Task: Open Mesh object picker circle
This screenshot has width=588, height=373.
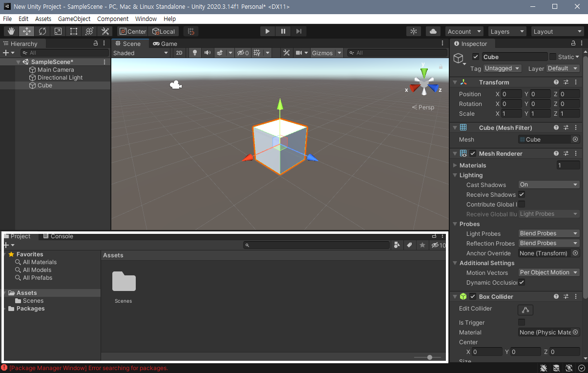Action: point(575,139)
